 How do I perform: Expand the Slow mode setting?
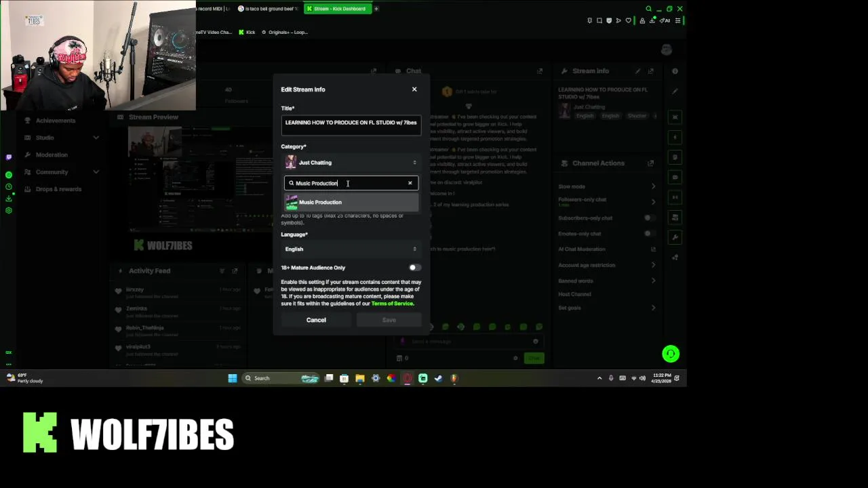point(607,186)
